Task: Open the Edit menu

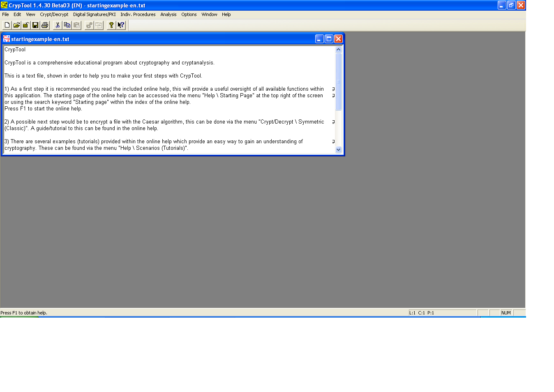Action: click(17, 14)
